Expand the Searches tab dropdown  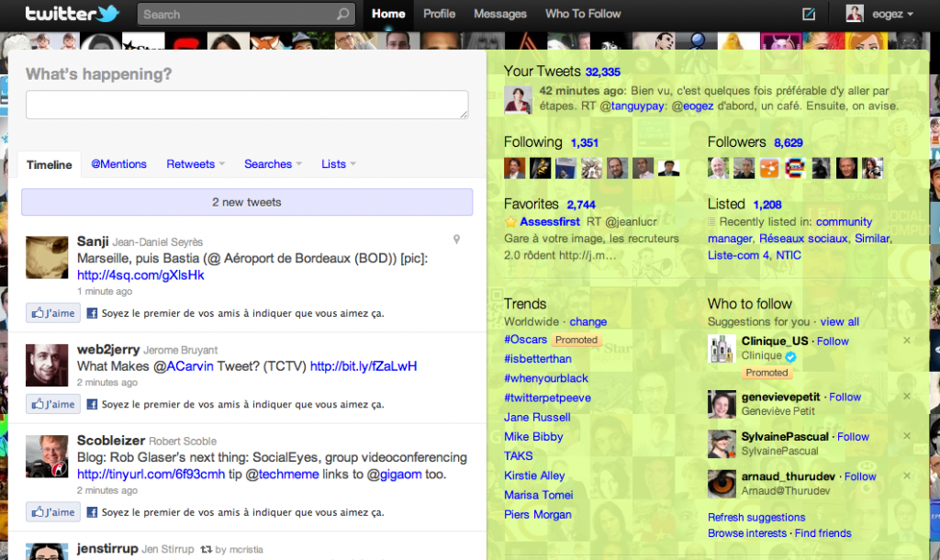click(x=299, y=163)
